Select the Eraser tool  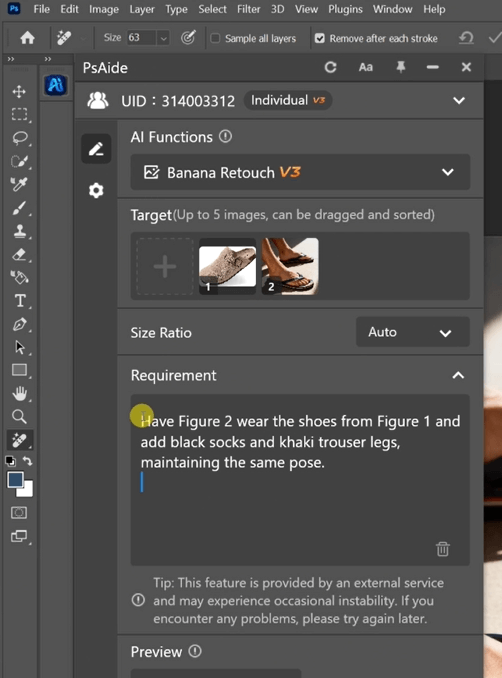pyautogui.click(x=19, y=254)
